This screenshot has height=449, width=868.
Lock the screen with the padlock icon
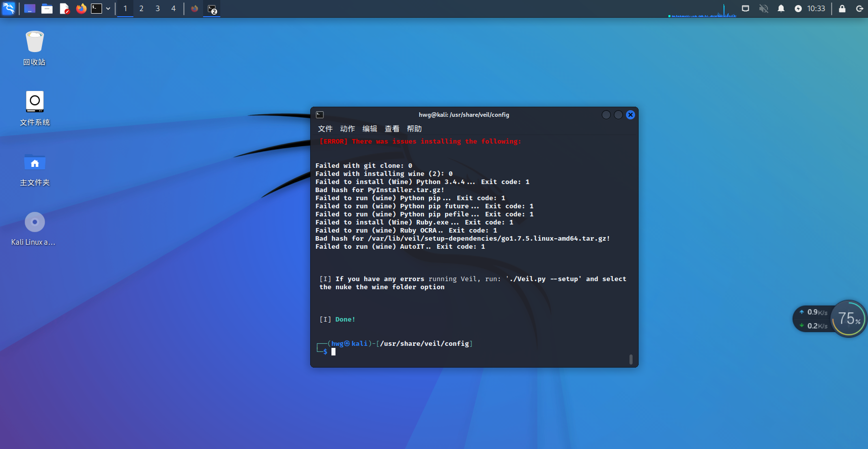[842, 9]
